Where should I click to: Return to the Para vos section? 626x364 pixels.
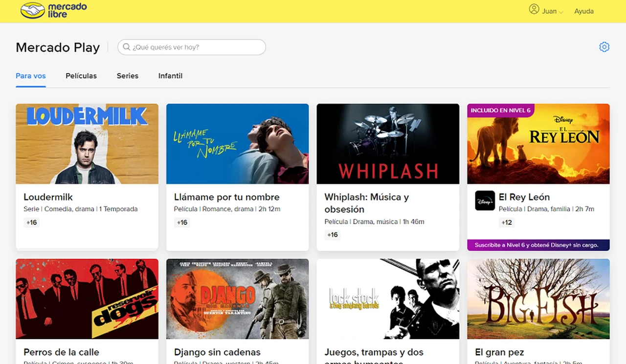point(30,76)
